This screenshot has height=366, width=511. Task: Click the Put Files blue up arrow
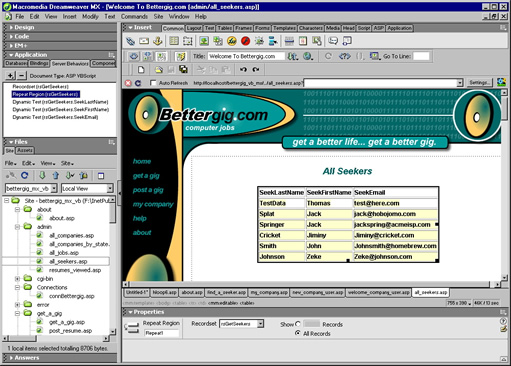[x=56, y=175]
